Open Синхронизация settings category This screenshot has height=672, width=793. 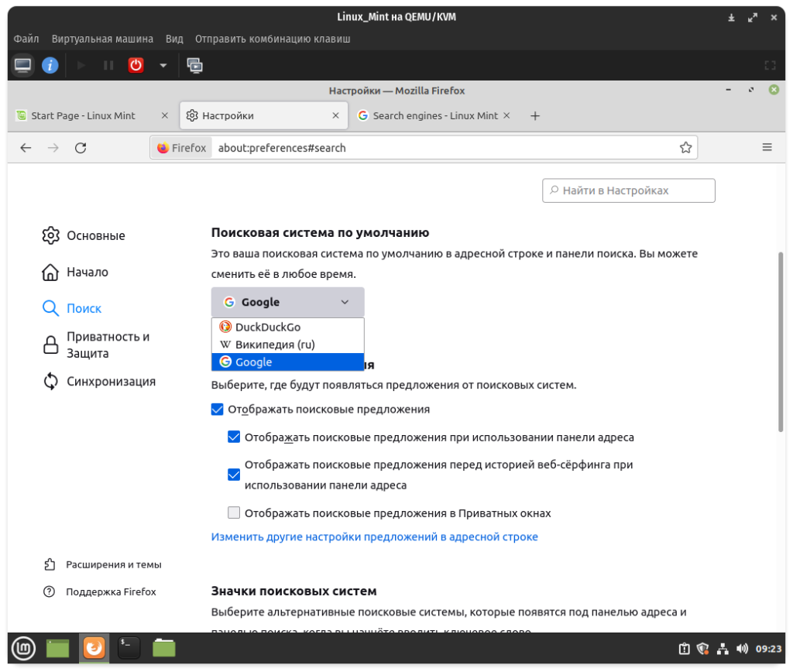[x=100, y=381]
